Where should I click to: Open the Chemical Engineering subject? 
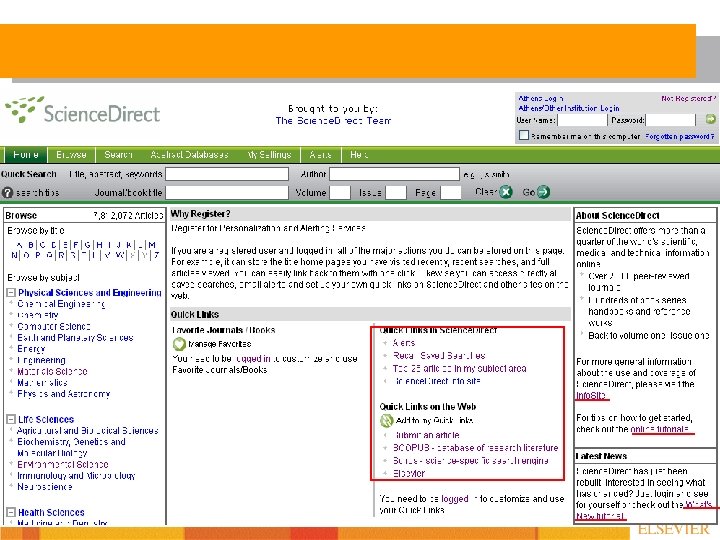pyautogui.click(x=61, y=304)
